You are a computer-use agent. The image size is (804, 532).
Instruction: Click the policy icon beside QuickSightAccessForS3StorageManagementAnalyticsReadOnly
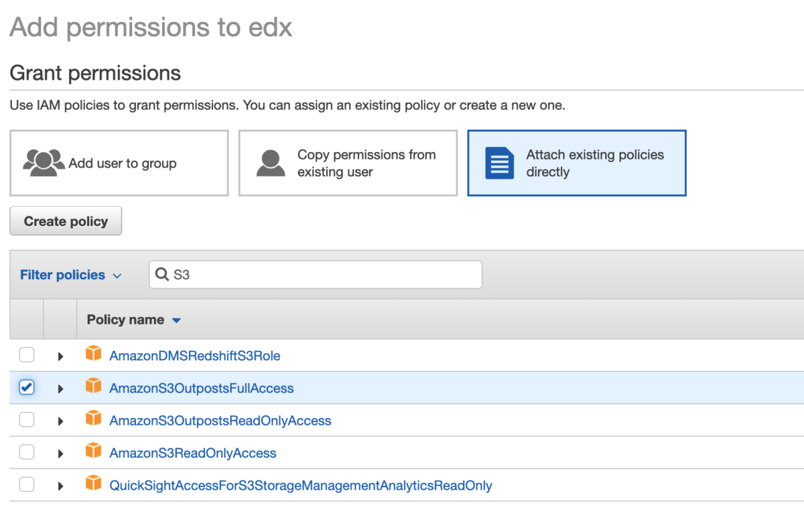(94, 483)
